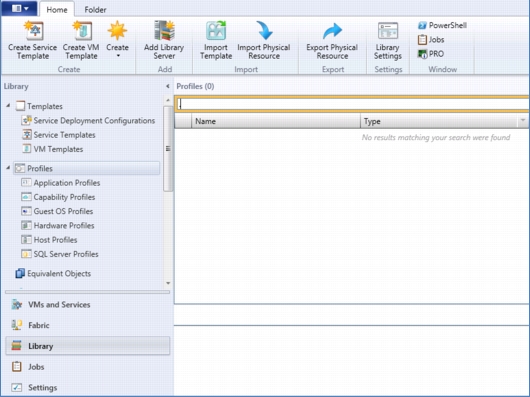This screenshot has width=530, height=397.
Task: Open Library Settings from the ribbon
Action: point(388,41)
